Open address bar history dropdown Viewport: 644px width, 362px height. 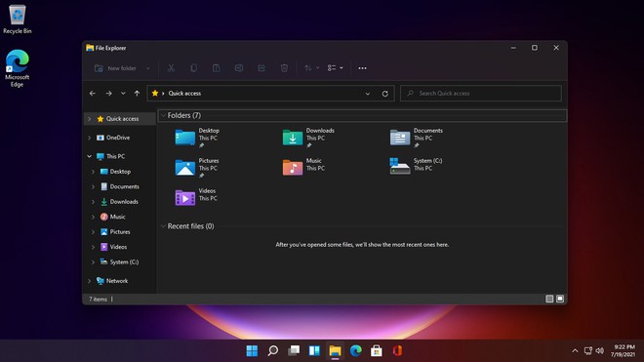[368, 94]
